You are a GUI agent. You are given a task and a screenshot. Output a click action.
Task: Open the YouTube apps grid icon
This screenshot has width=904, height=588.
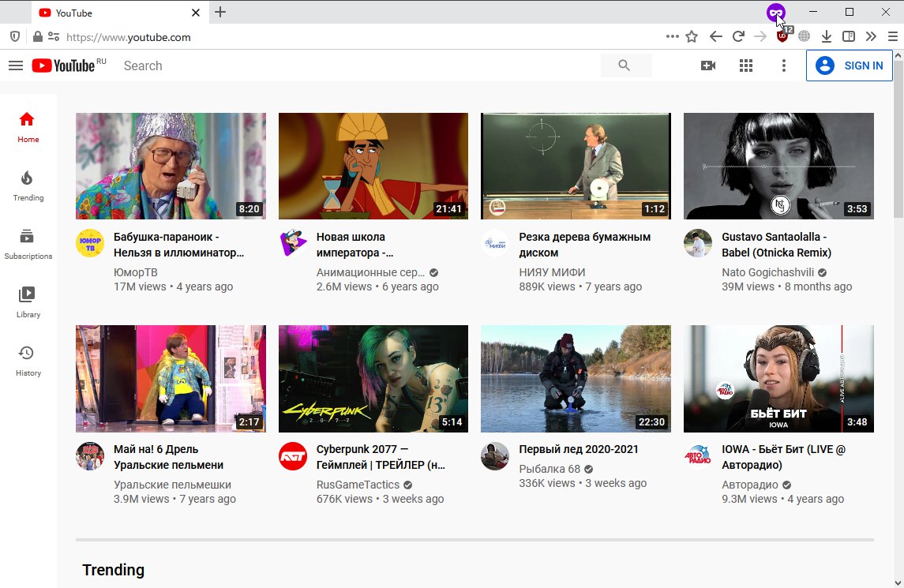click(x=746, y=66)
